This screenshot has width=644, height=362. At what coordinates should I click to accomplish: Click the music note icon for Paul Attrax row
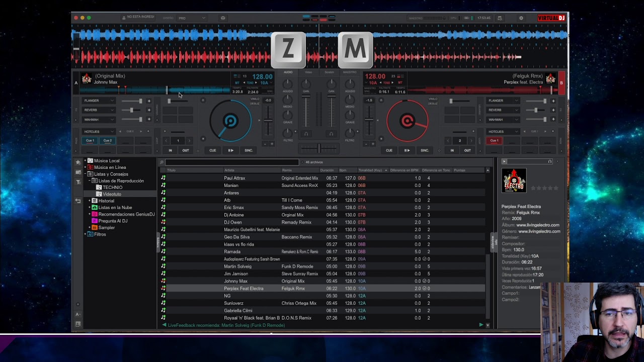tap(163, 178)
